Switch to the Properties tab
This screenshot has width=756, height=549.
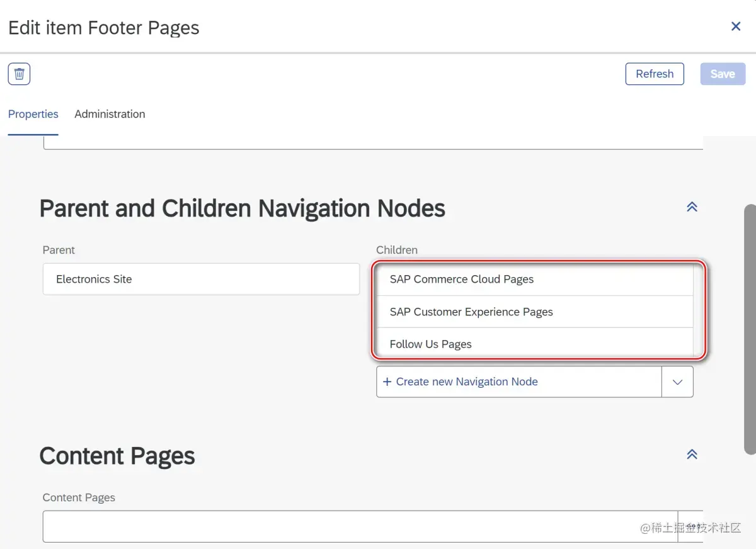coord(33,114)
